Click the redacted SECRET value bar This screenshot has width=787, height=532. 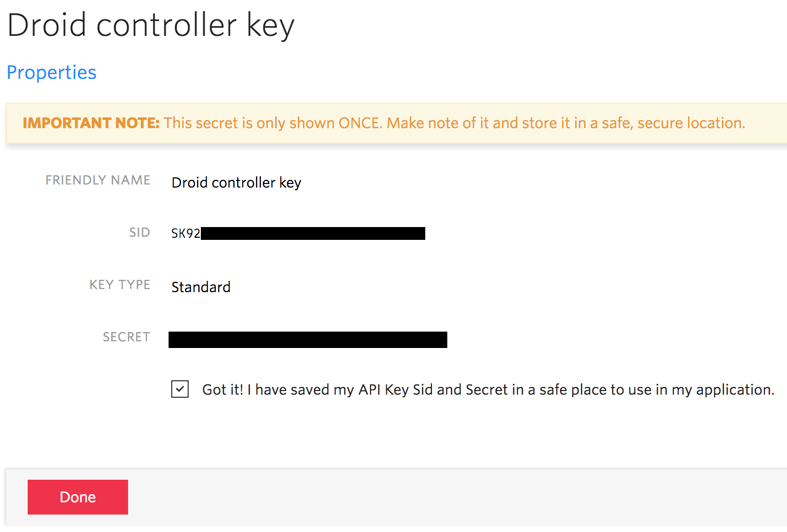tap(308, 340)
